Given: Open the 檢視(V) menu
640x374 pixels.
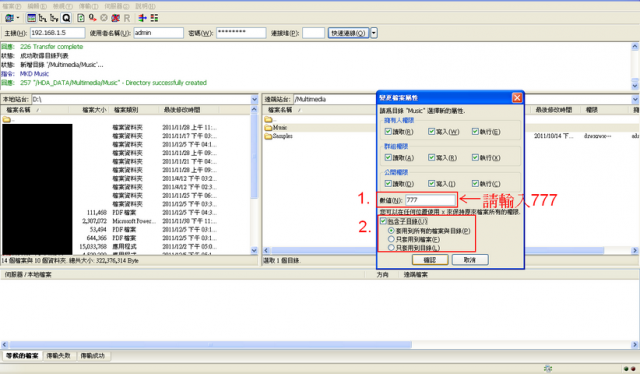Looking at the screenshot, I should (x=62, y=6).
